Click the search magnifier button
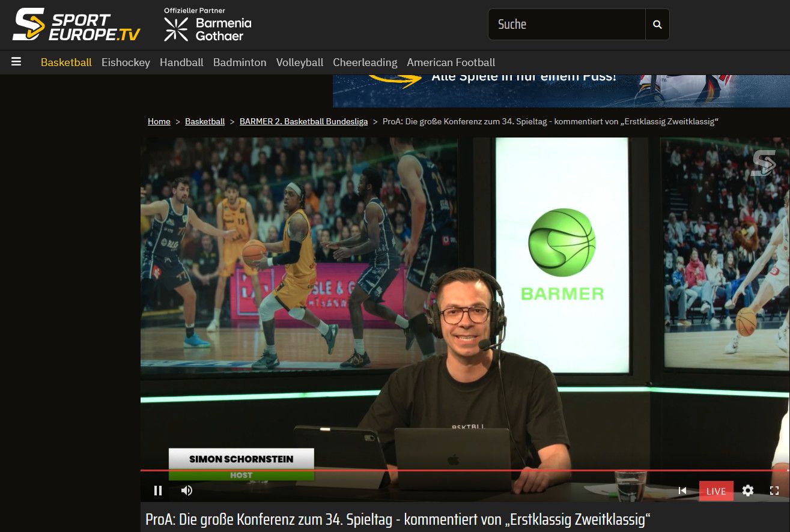790x532 pixels. 657,25
